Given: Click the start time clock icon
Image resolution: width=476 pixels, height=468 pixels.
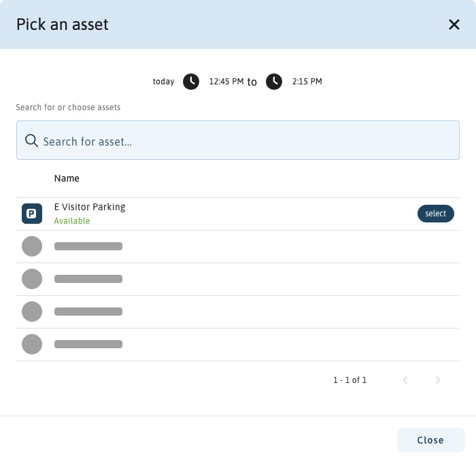Looking at the screenshot, I should point(191,82).
